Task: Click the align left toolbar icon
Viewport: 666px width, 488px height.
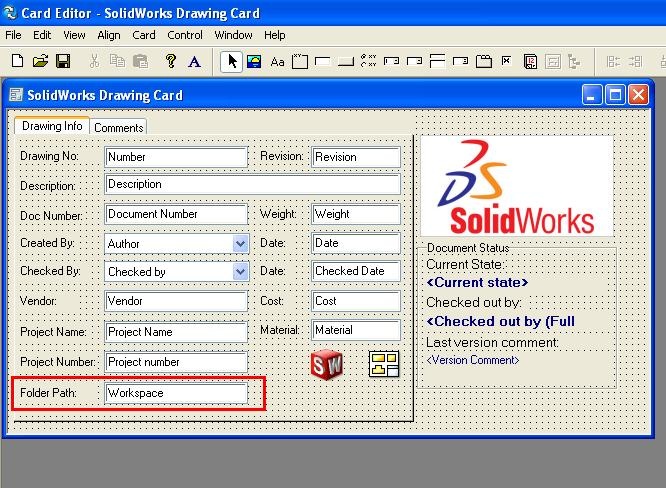Action: (613, 62)
